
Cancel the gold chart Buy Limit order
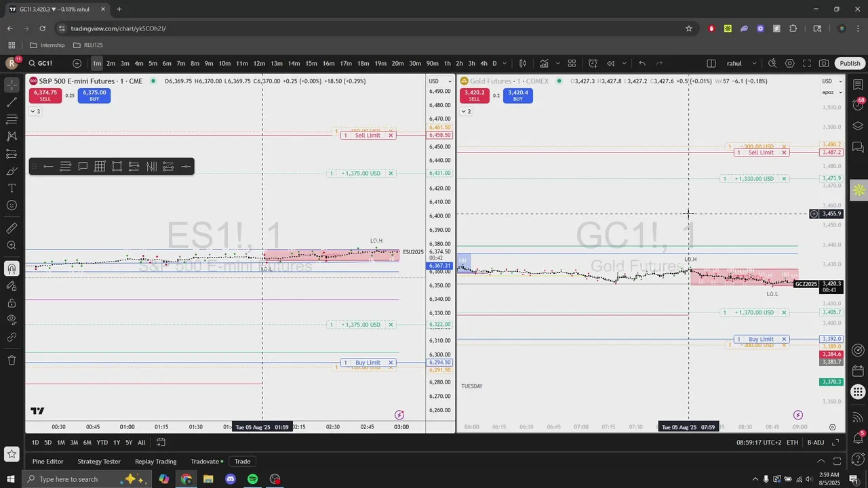(784, 340)
